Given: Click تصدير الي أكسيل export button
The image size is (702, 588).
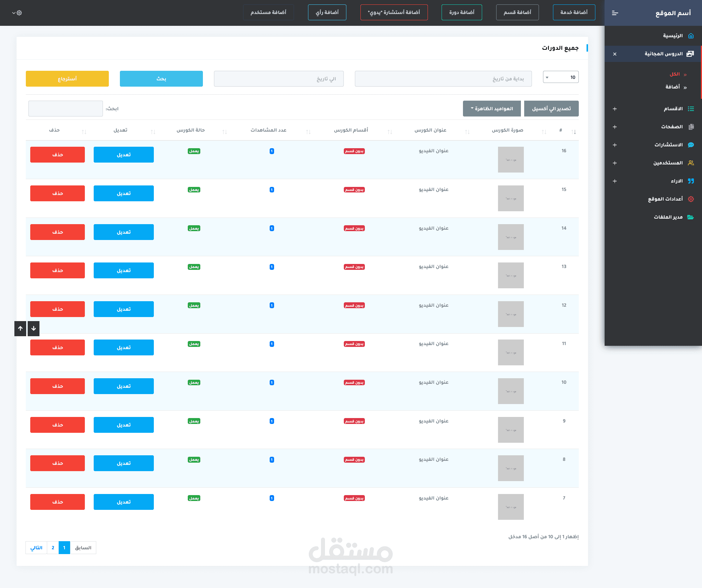Looking at the screenshot, I should tap(551, 109).
